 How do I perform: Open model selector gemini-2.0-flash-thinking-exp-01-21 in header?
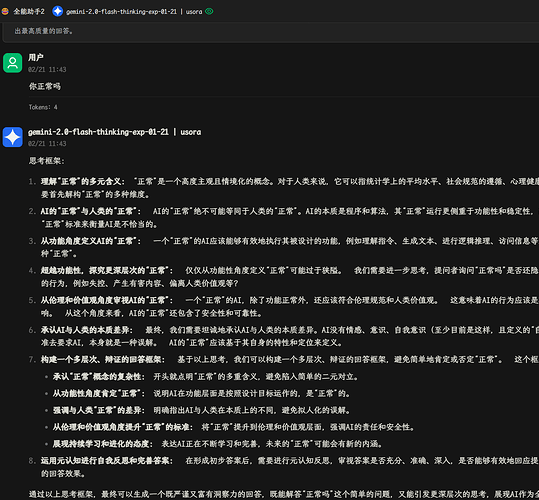coord(134,12)
